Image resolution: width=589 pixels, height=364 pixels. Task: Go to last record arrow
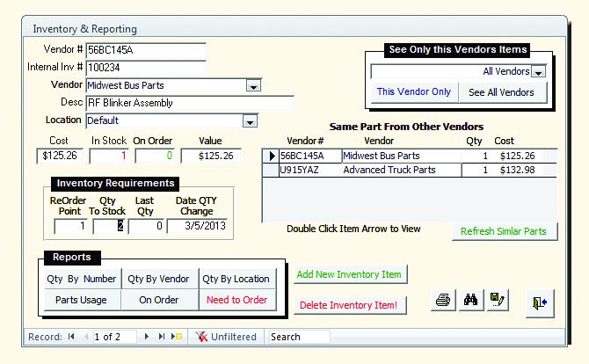pos(162,337)
